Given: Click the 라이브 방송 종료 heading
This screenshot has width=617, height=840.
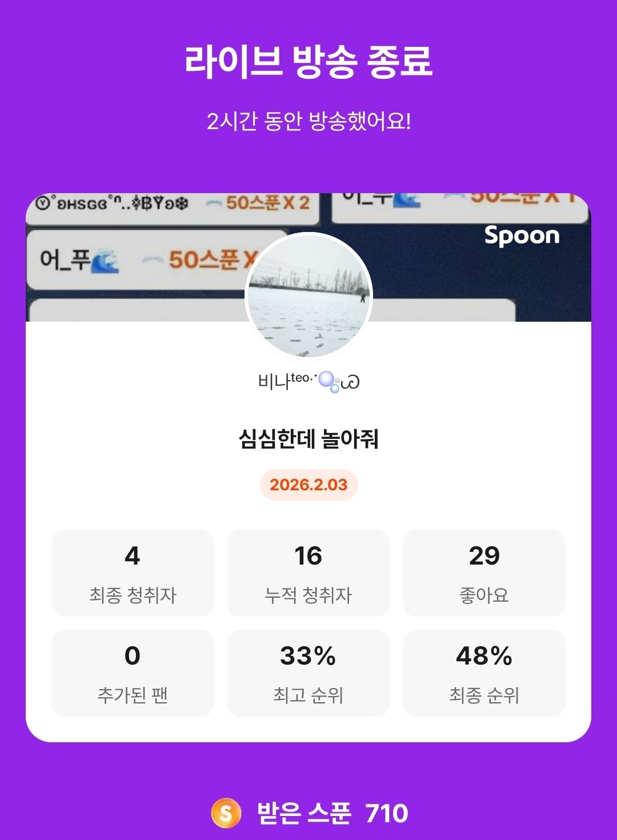Looking at the screenshot, I should tap(308, 61).
